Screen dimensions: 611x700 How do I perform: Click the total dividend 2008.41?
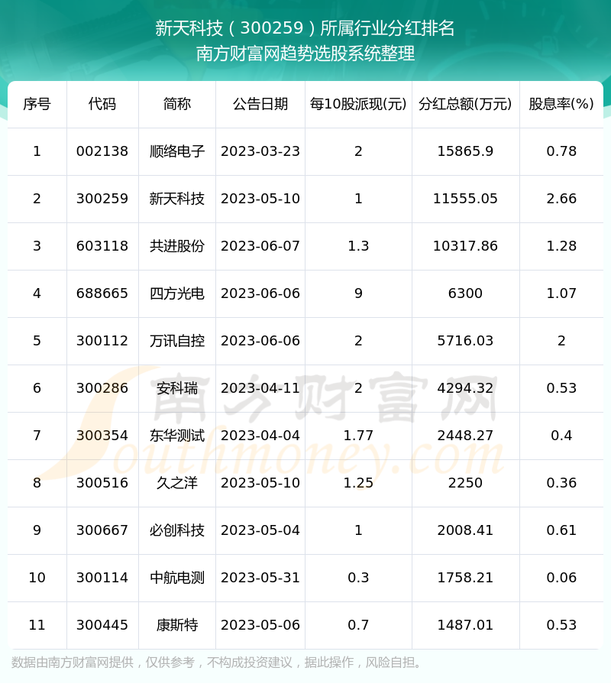coord(465,530)
